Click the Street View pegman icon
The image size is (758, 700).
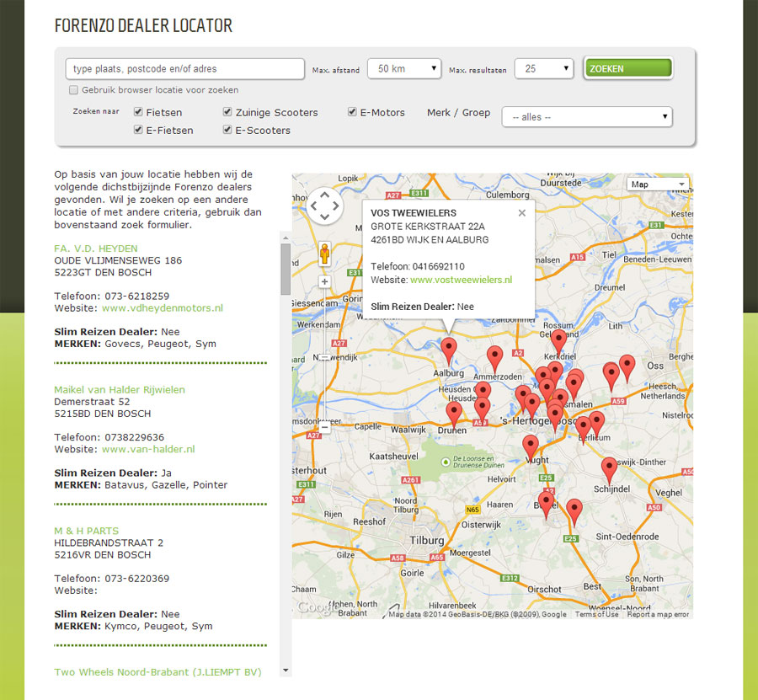coord(324,254)
